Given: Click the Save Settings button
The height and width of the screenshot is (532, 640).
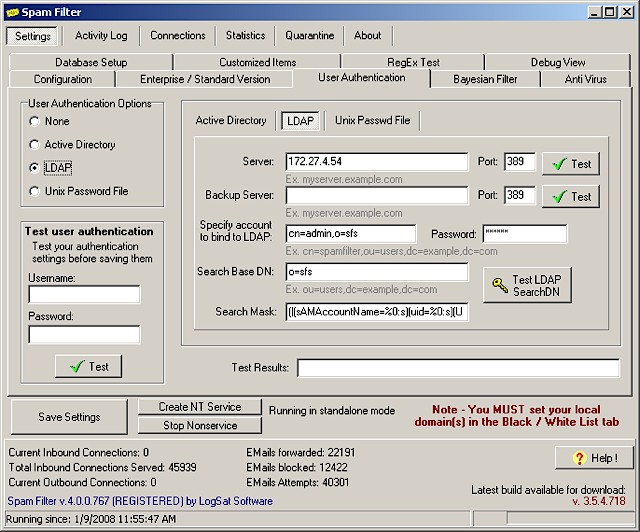Looking at the screenshot, I should (69, 417).
